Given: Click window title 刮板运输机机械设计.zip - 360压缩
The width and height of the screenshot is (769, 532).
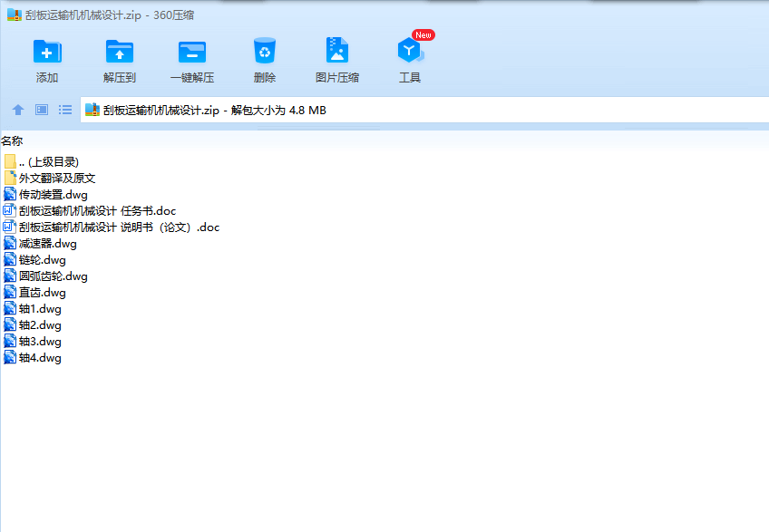Looking at the screenshot, I should pyautogui.click(x=110, y=15).
